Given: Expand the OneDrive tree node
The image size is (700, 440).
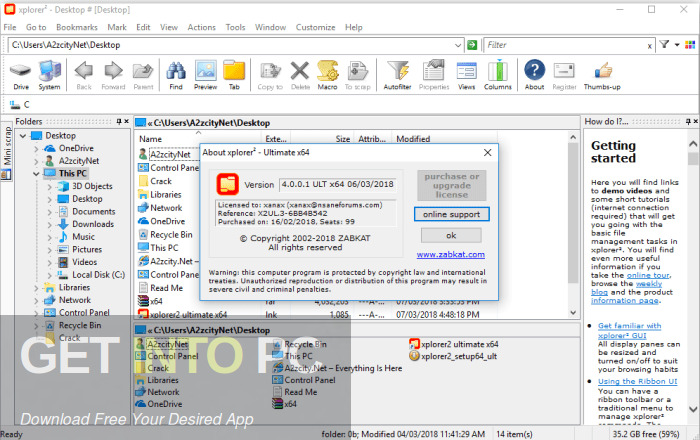Looking at the screenshot, I should pyautogui.click(x=36, y=149).
